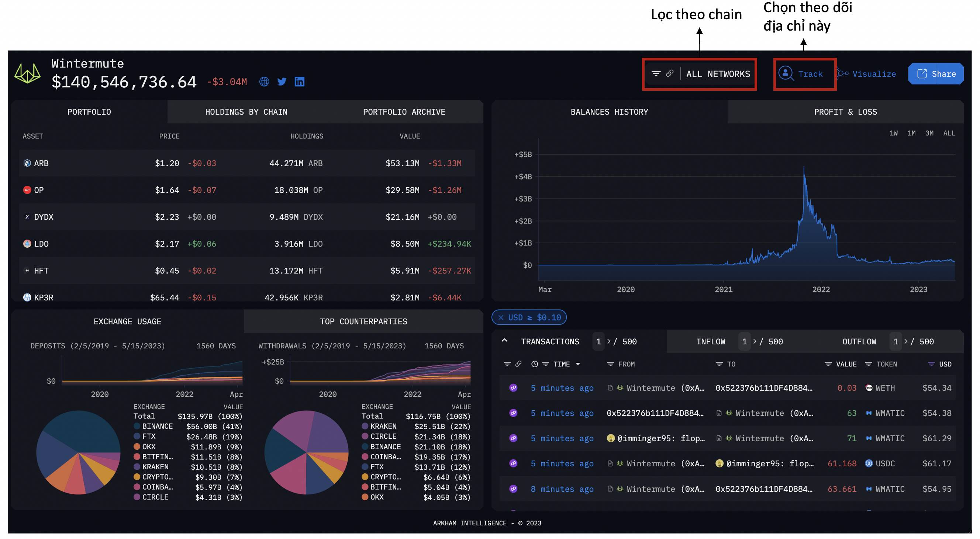This screenshot has width=980, height=539.
Task: Open @imminger95 address in TO column
Action: tap(770, 464)
